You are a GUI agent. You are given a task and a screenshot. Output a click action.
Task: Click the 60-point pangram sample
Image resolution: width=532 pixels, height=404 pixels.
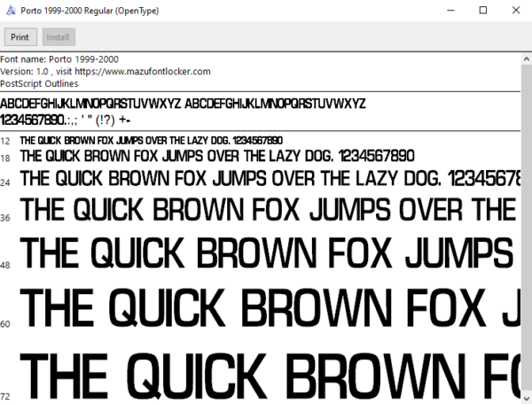[x=270, y=307]
